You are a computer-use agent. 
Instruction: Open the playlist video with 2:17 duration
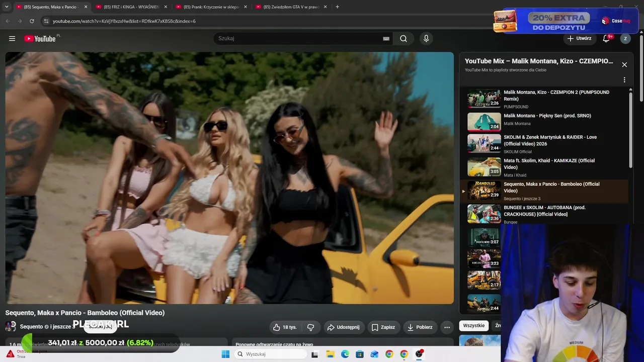click(x=484, y=281)
